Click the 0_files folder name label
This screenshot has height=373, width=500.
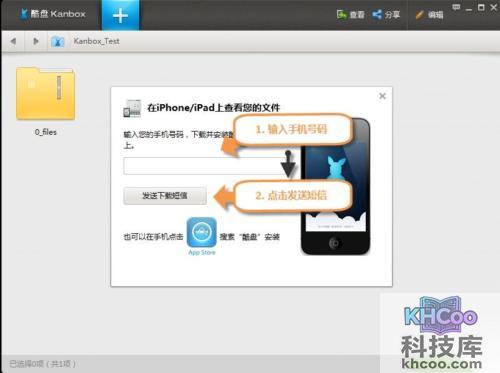click(x=46, y=132)
